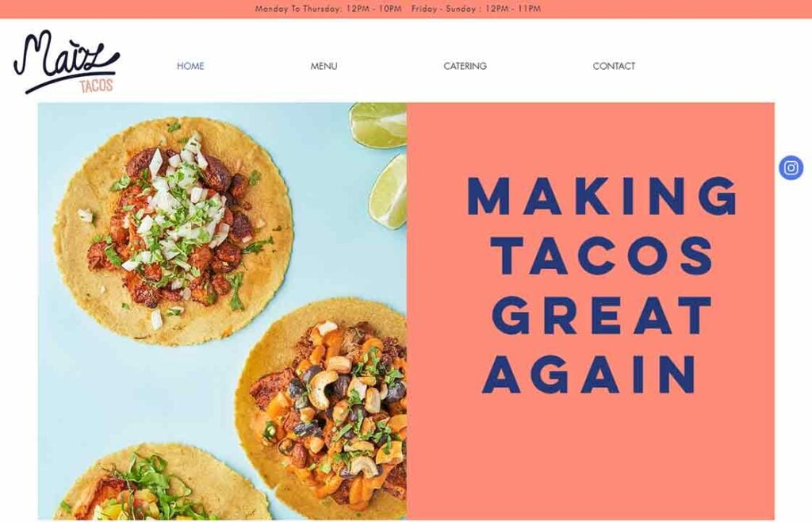Image resolution: width=812 pixels, height=522 pixels.
Task: Open the Instagram social icon
Action: point(791,168)
